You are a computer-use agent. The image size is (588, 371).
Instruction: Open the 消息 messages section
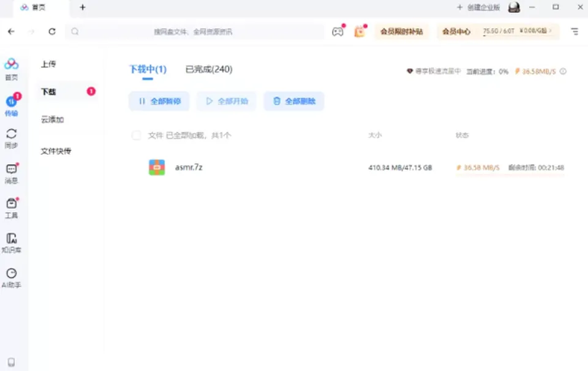[x=11, y=173]
